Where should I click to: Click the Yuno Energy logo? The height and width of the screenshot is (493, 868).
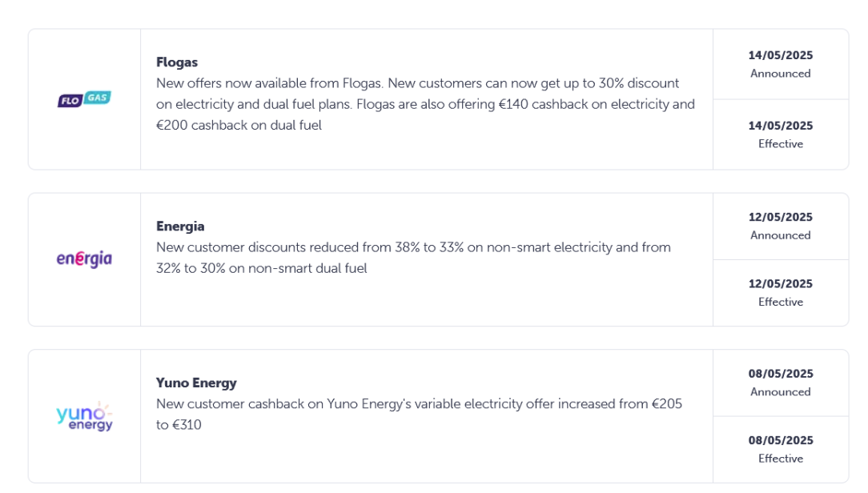pyautogui.click(x=84, y=416)
